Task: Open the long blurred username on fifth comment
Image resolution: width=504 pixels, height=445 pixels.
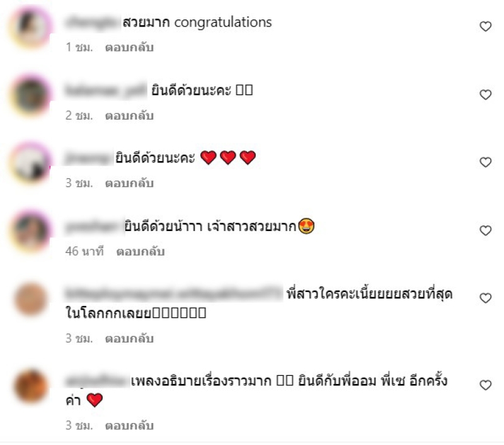Action: tap(174, 294)
